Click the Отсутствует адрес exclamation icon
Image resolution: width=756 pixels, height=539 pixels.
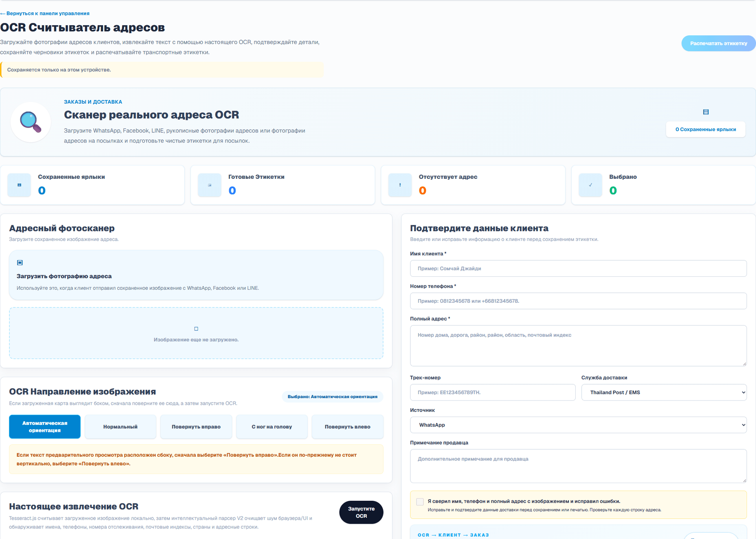400,185
